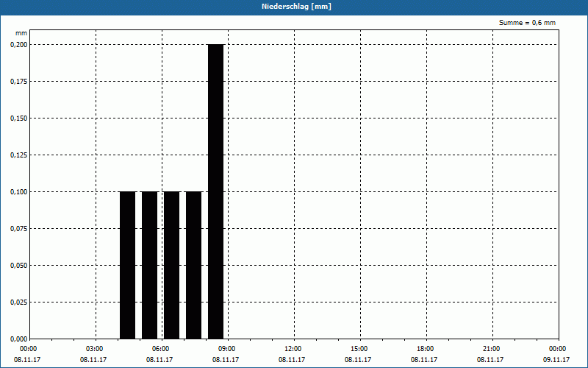Click the 0,200 y-axis label
The height and width of the screenshot is (368, 588).
[19, 45]
